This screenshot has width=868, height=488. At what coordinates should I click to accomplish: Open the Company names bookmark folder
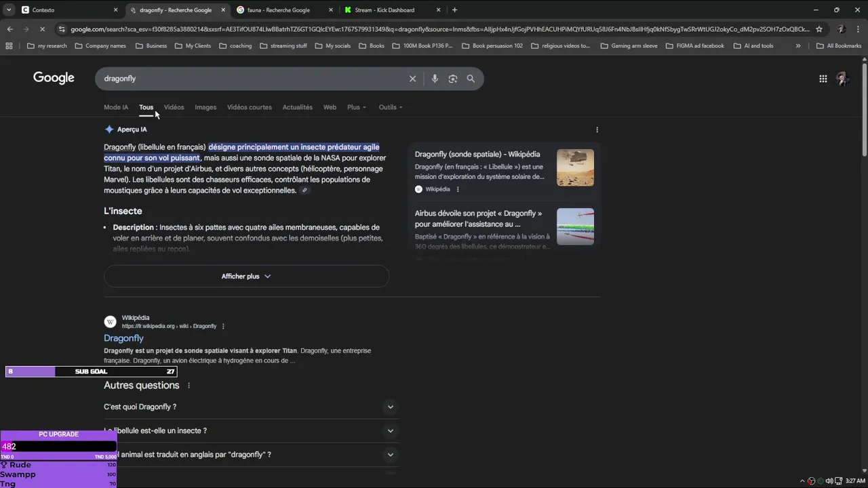(x=100, y=46)
